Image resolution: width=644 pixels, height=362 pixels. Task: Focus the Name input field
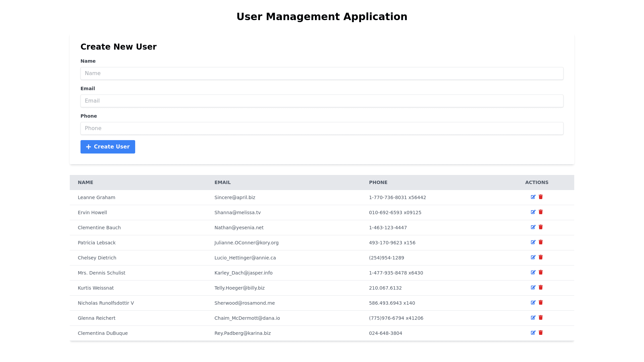click(322, 73)
